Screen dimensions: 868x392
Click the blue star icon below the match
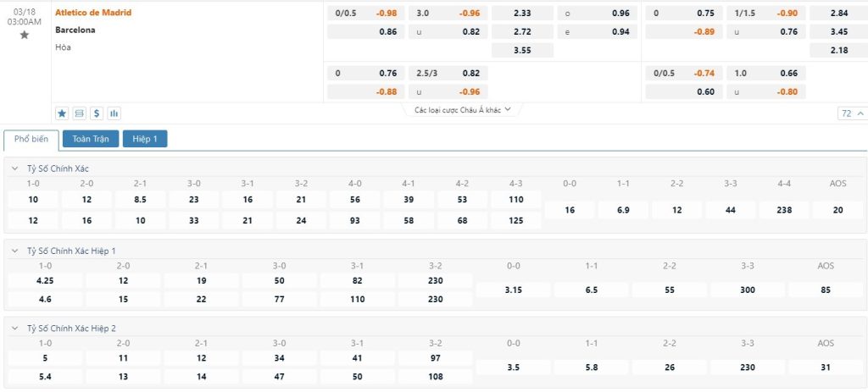point(62,113)
